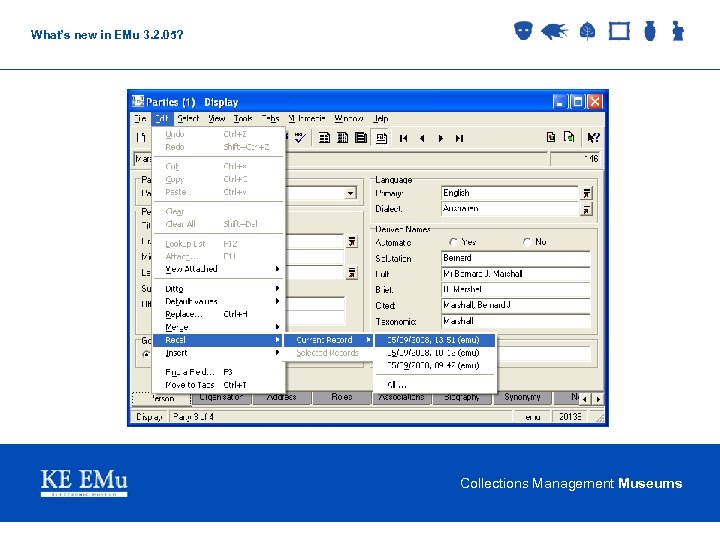Select the page view toolbar icon

coord(381,138)
